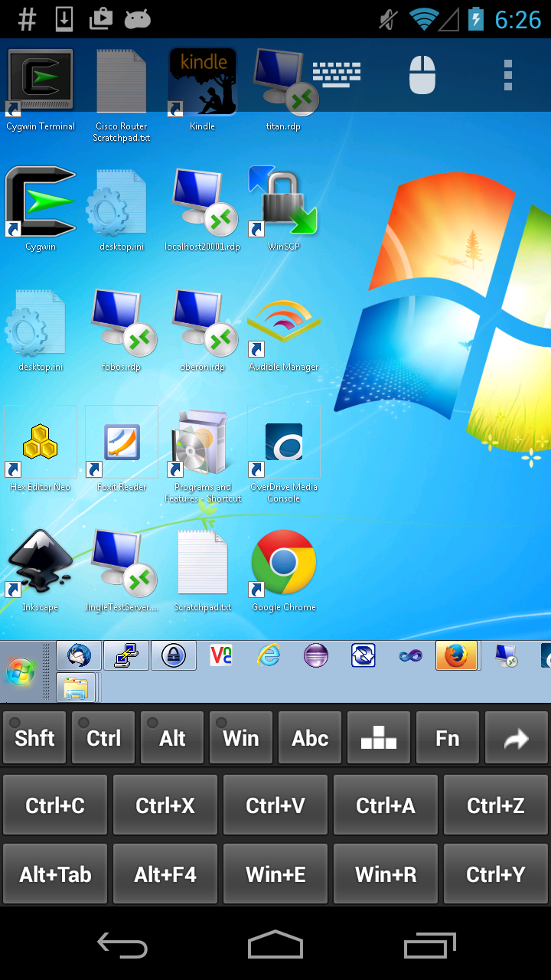Open KeePass padlock taskbar icon
Screen dimensions: 551x980
[174, 655]
